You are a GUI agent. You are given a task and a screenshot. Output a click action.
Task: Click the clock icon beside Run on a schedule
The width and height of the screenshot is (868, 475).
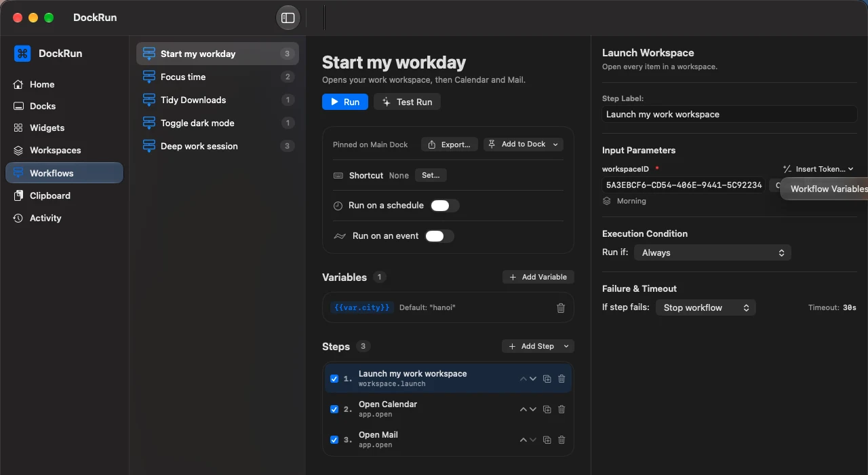(338, 206)
